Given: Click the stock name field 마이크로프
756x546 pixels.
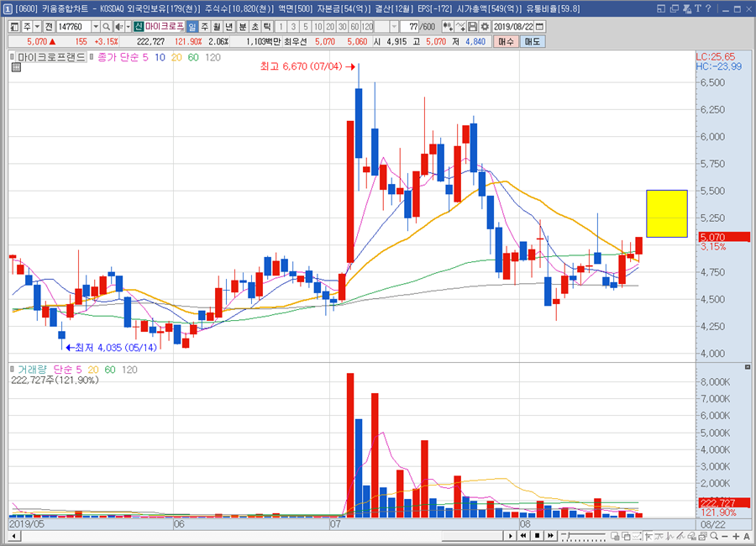Looking at the screenshot, I should click(165, 27).
